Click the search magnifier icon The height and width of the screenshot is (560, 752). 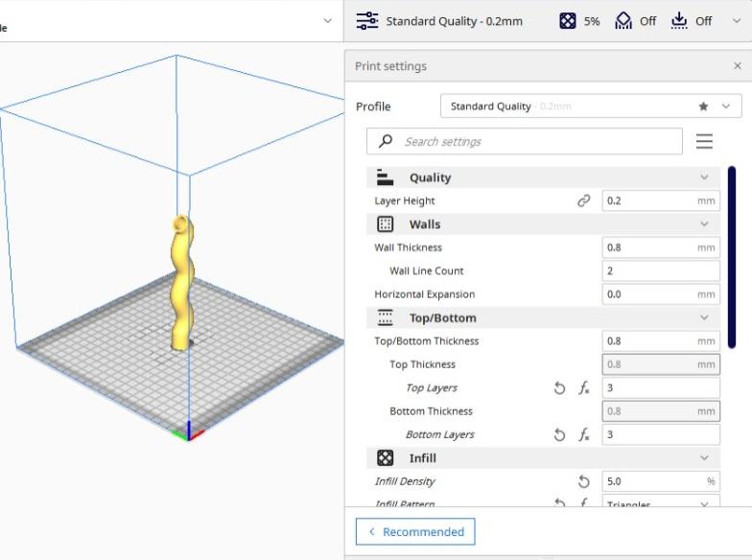(386, 141)
